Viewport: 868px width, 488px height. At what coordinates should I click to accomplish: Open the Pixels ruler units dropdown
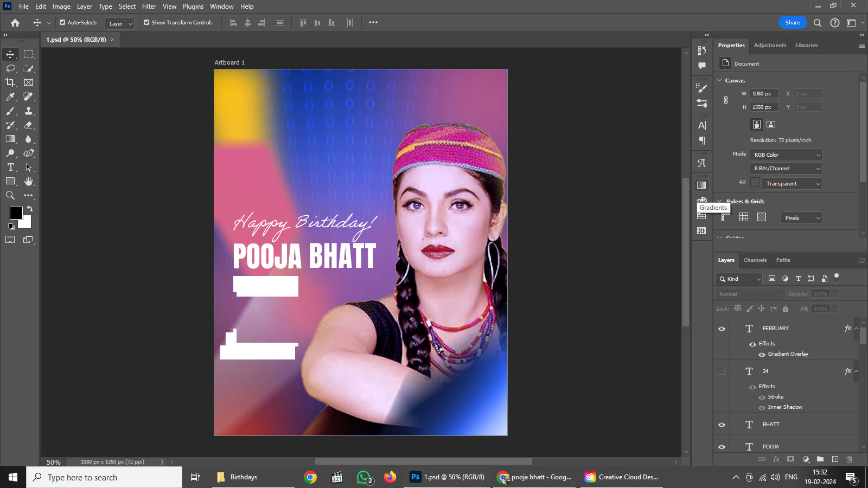point(802,218)
